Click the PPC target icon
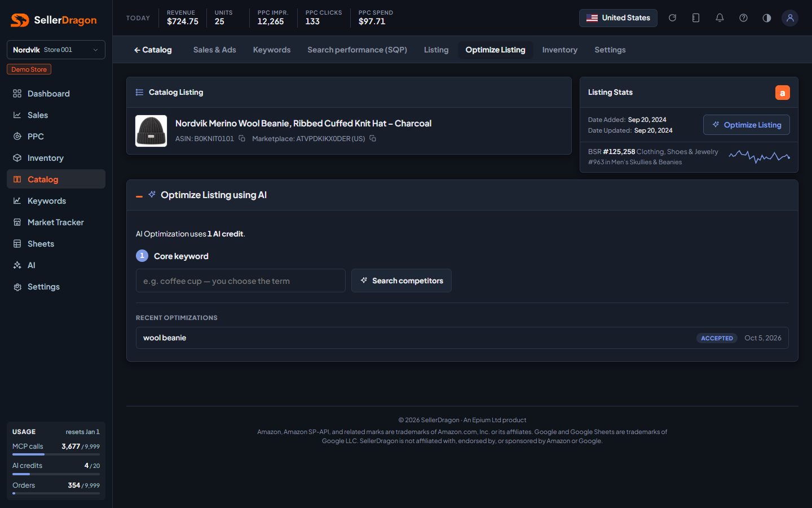This screenshot has height=508, width=812. pos(17,137)
